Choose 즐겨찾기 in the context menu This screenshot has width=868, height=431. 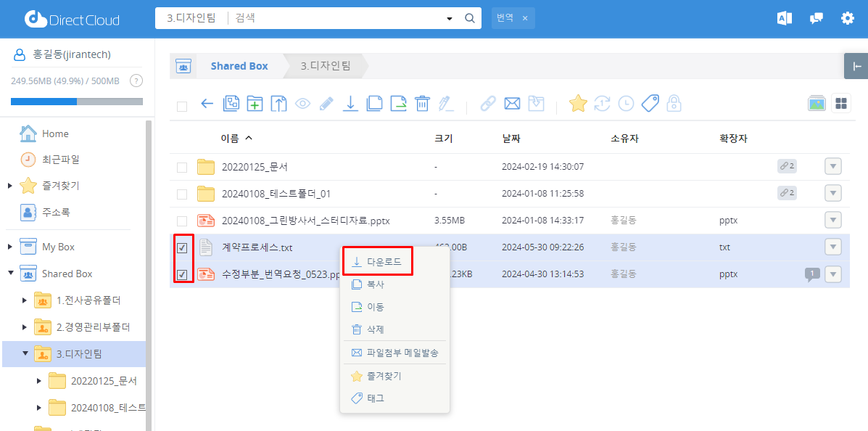[394, 376]
